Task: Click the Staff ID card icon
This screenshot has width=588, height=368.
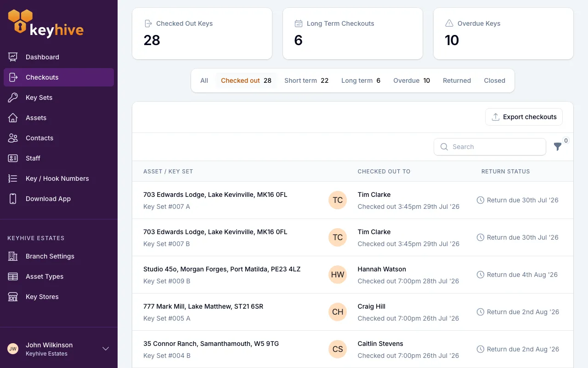Action: click(x=13, y=158)
